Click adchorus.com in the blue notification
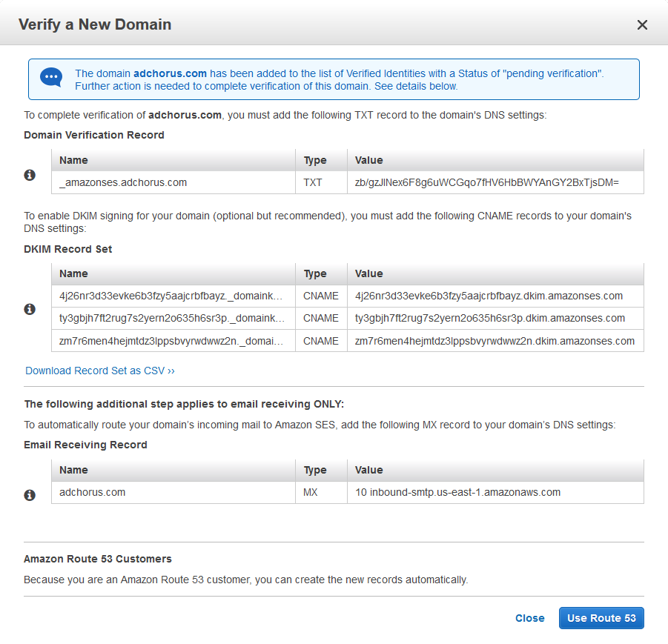 pyautogui.click(x=170, y=73)
